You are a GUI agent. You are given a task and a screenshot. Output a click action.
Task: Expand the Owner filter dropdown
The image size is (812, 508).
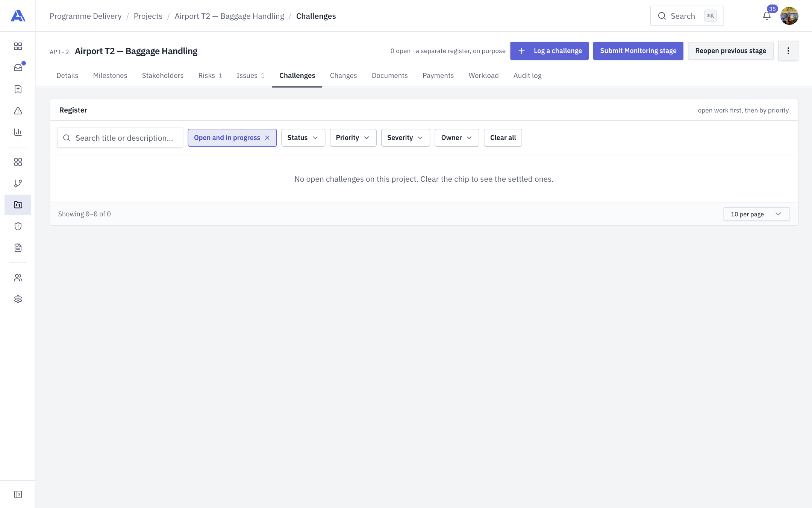tap(457, 138)
